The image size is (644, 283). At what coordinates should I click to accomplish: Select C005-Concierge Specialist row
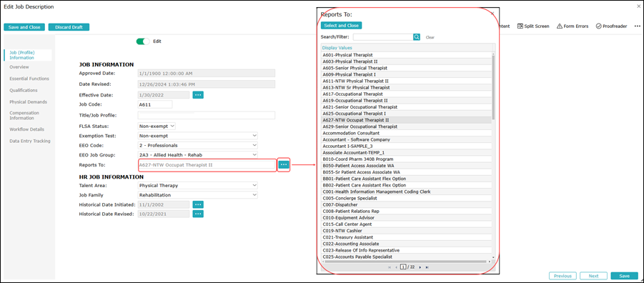pyautogui.click(x=407, y=198)
